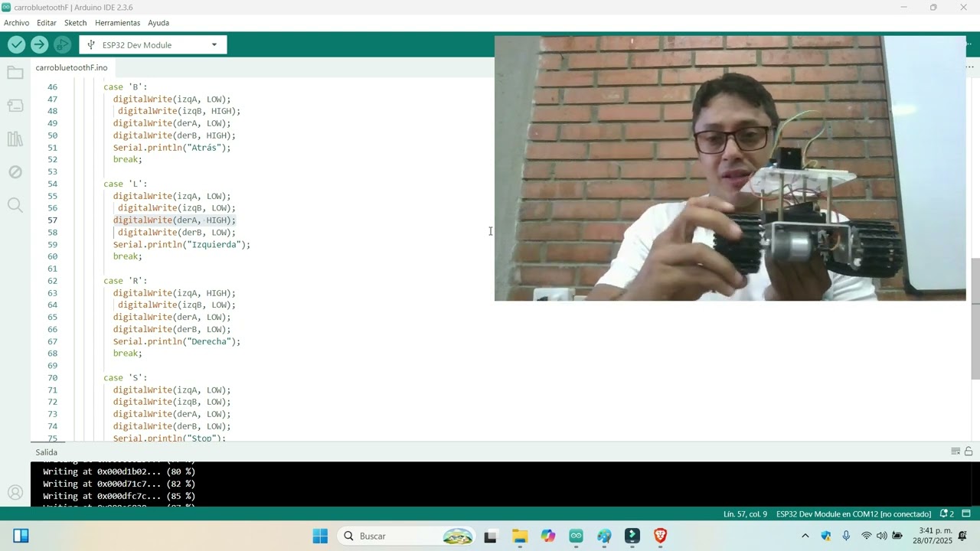
Task: Open Copilot from the taskbar
Action: (547, 536)
